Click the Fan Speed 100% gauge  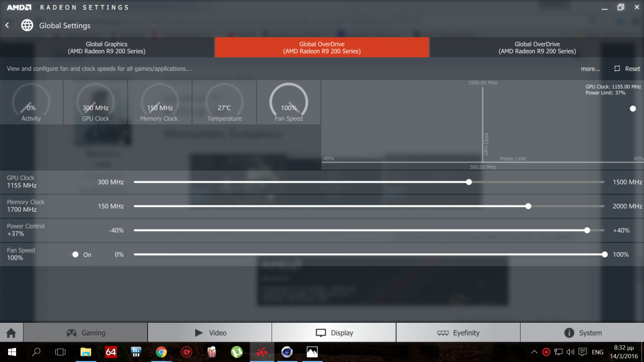pyautogui.click(x=289, y=102)
